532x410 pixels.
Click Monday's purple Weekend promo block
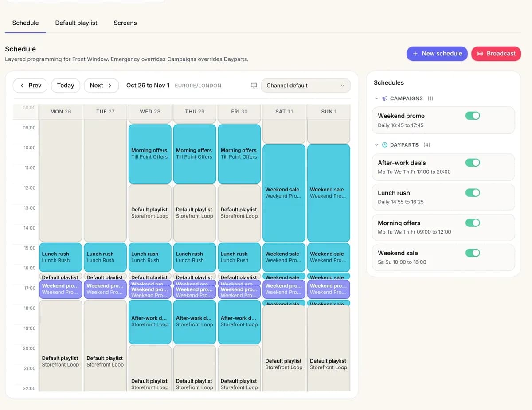coord(61,289)
